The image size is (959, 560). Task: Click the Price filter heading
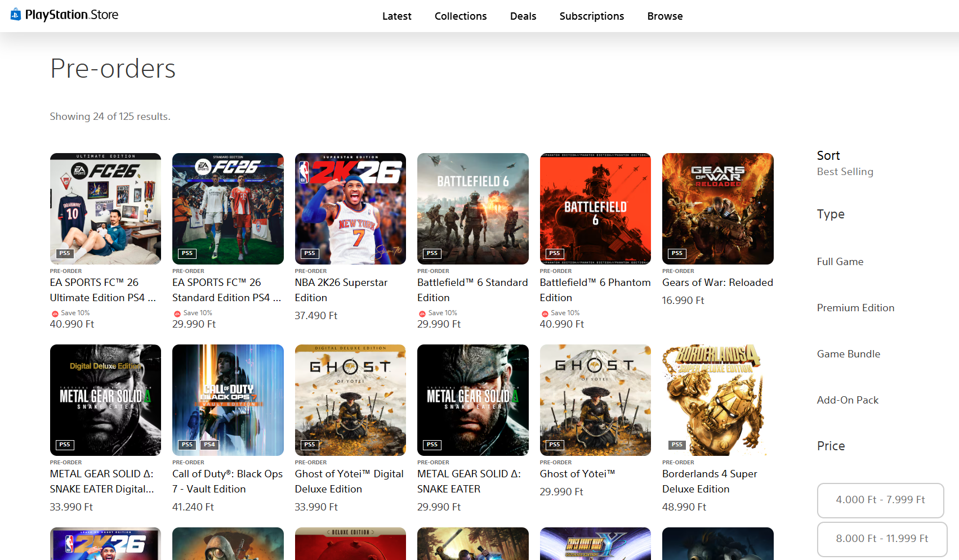(x=831, y=446)
